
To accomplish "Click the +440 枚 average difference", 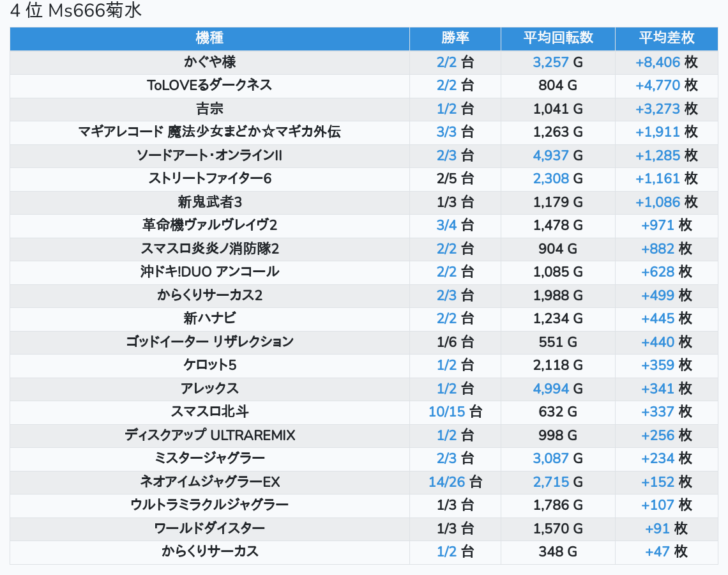I will pyautogui.click(x=666, y=342).
